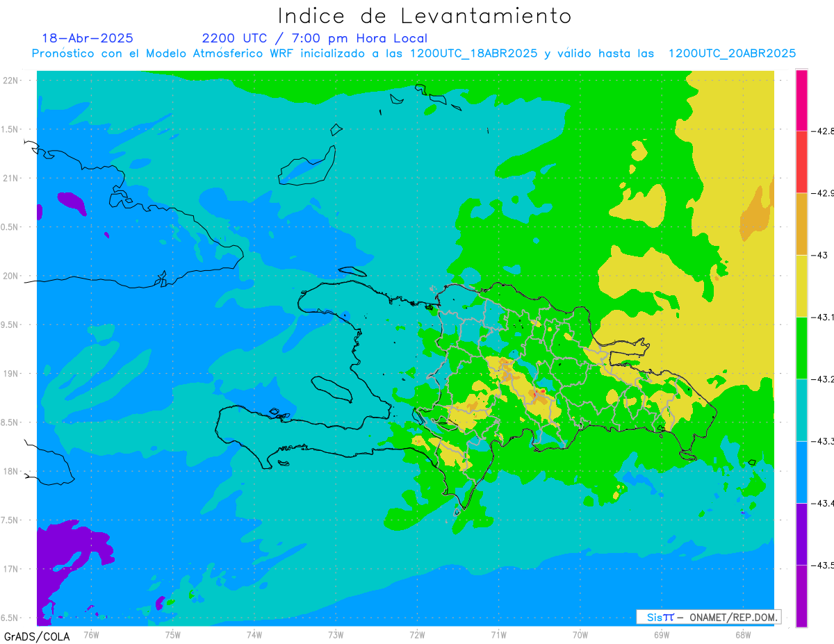Click the 71W longitude label
The image size is (834, 644).
coord(498,634)
